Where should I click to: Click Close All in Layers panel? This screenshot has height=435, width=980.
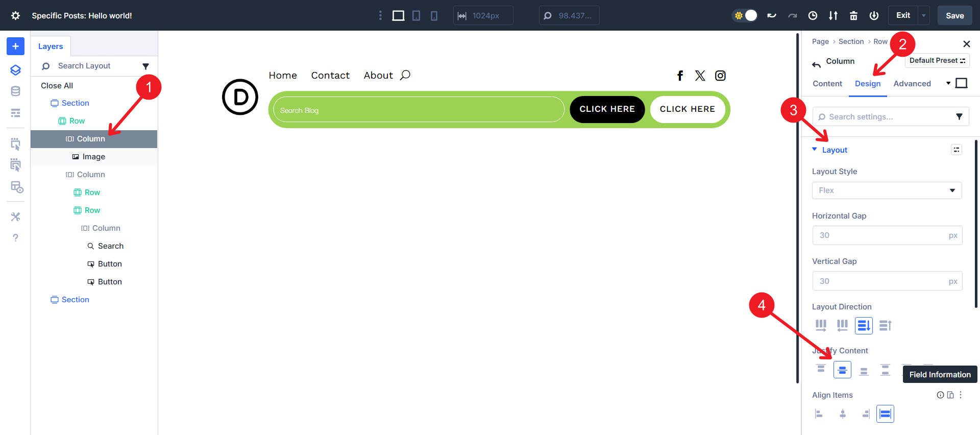pos(57,86)
